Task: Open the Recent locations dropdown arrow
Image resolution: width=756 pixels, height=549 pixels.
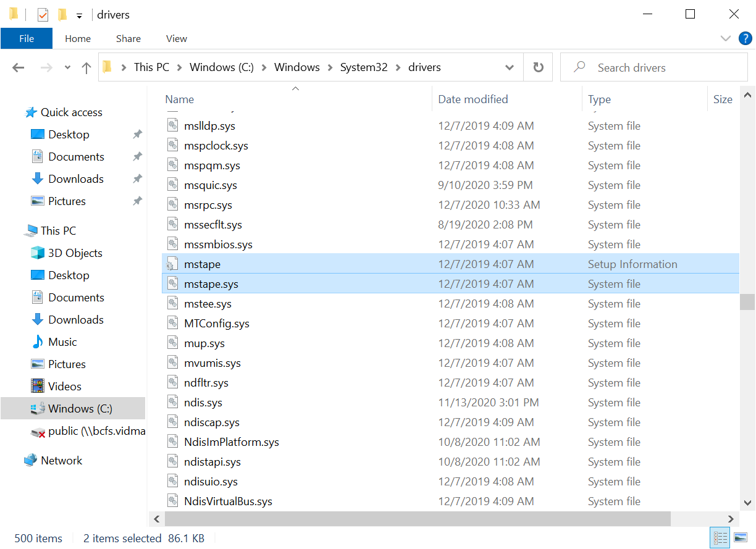Action: (x=67, y=67)
